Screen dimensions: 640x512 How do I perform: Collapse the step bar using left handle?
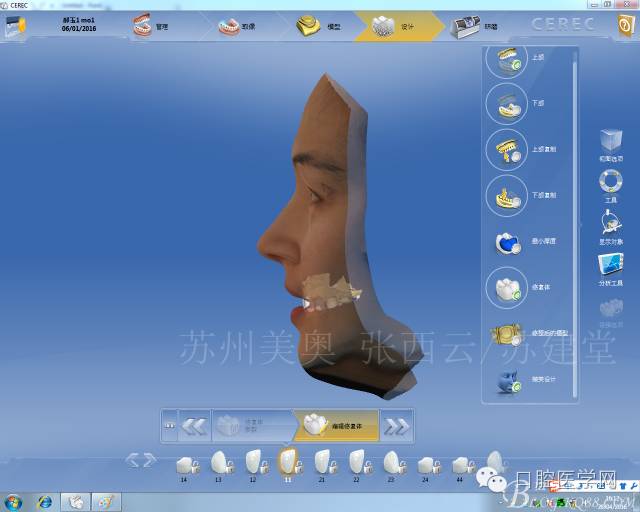tap(169, 427)
